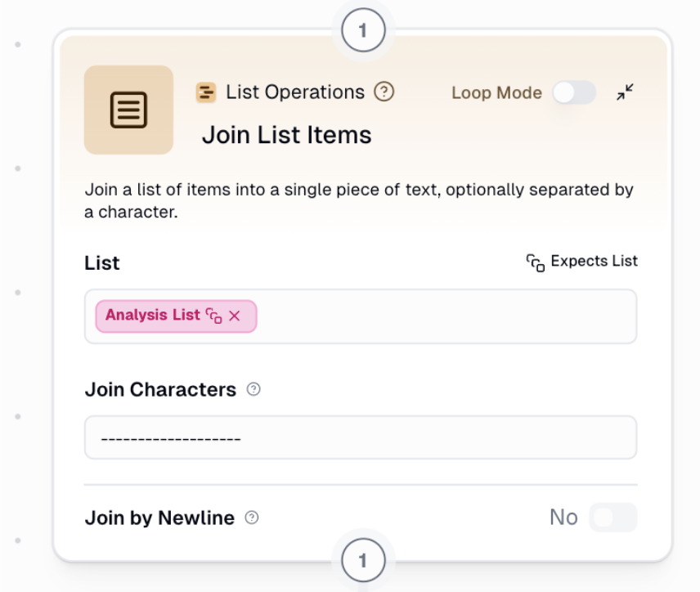Show help tooltip for Join Characters
Viewport: 700px width, 592px height.
click(x=254, y=390)
